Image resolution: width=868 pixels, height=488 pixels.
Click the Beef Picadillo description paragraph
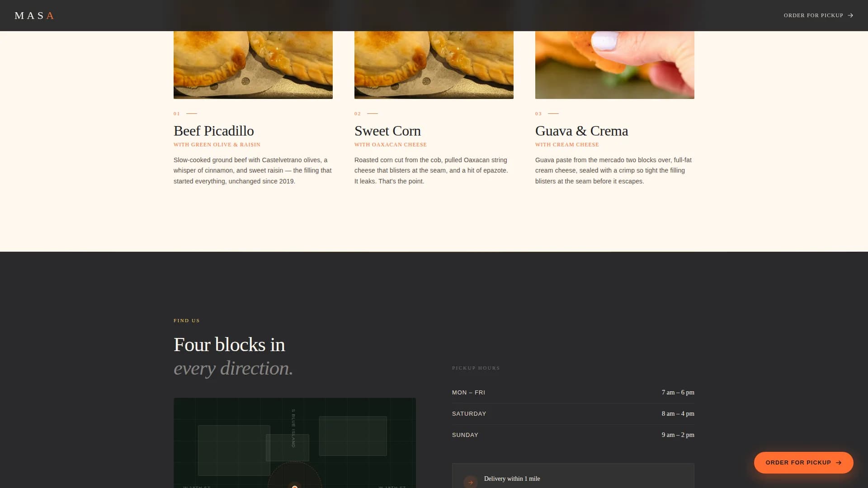click(253, 171)
